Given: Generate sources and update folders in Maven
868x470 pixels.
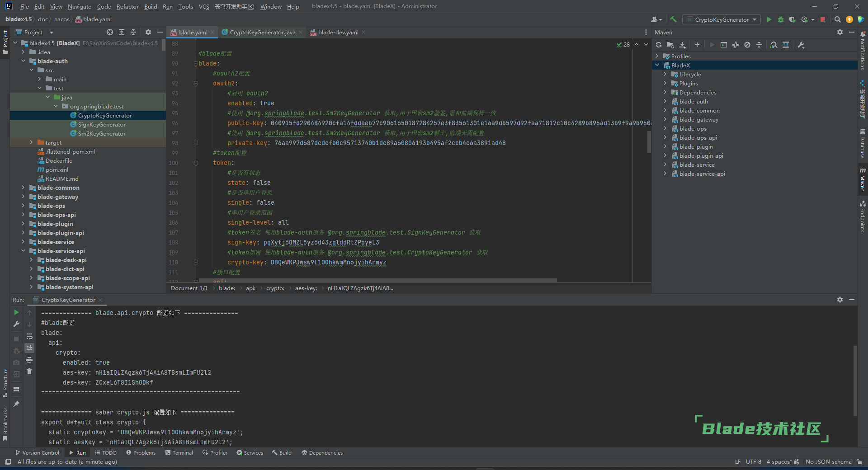Looking at the screenshot, I should pyautogui.click(x=670, y=45).
